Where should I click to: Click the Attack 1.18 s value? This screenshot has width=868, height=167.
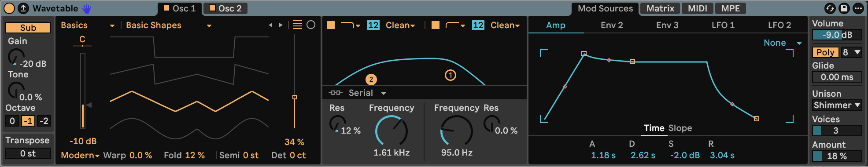pyautogui.click(x=603, y=155)
